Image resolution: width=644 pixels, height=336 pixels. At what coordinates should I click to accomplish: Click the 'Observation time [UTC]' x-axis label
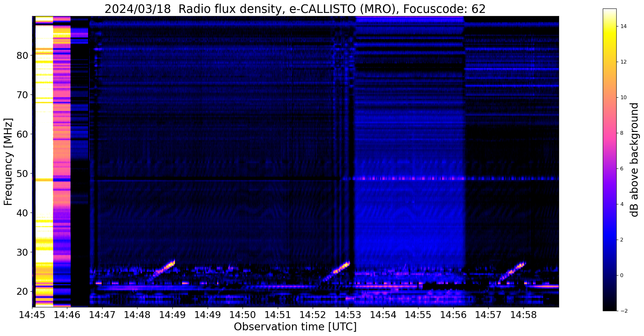[295, 327]
